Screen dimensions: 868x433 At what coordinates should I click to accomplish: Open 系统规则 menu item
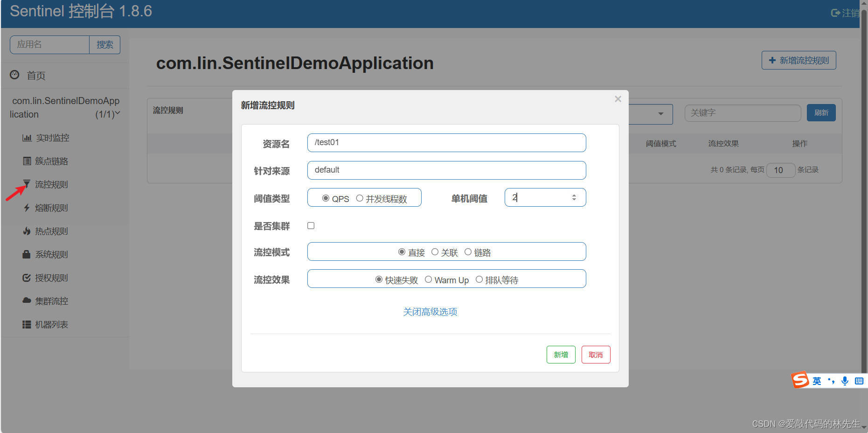point(52,254)
